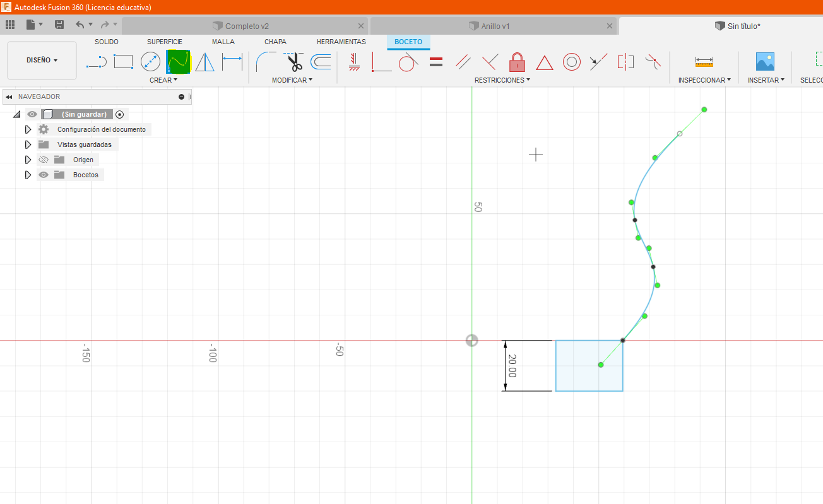Switch to the Completo v2 document tab

tap(246, 26)
